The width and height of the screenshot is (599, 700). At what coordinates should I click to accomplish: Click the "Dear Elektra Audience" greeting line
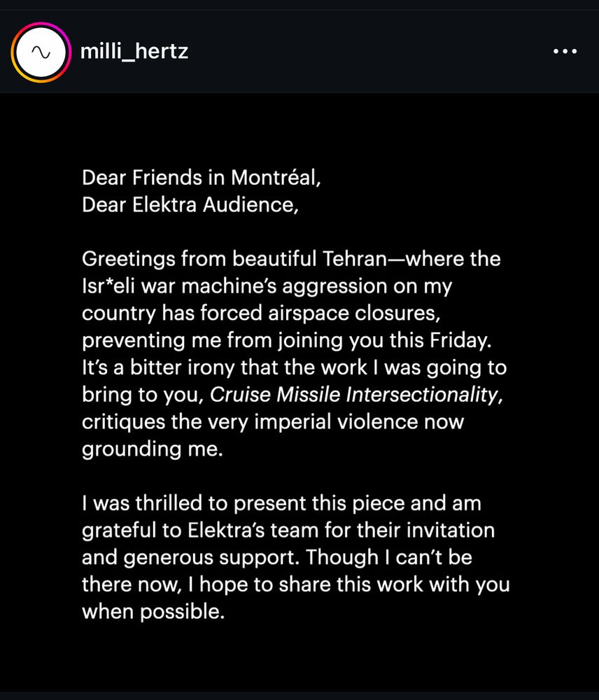coord(190,205)
